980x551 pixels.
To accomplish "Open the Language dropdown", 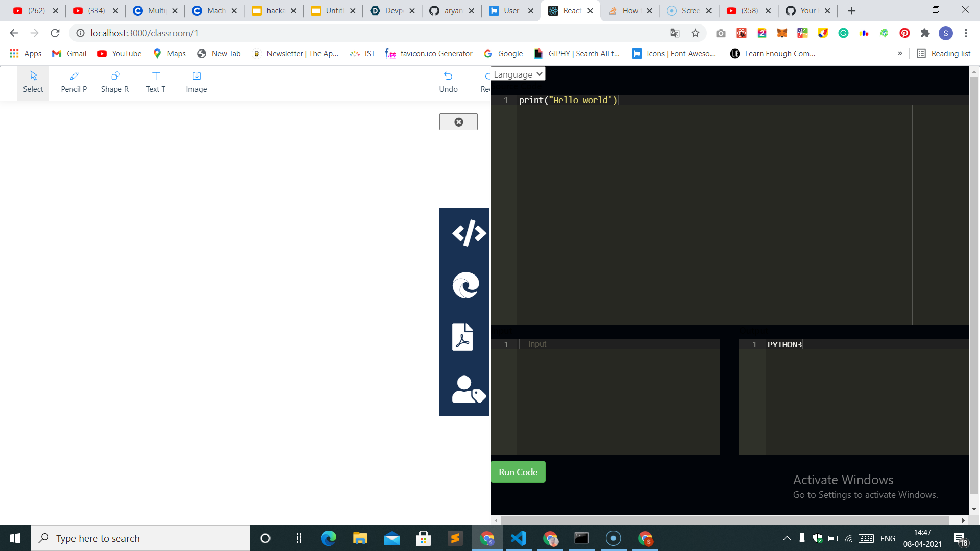I will click(518, 74).
